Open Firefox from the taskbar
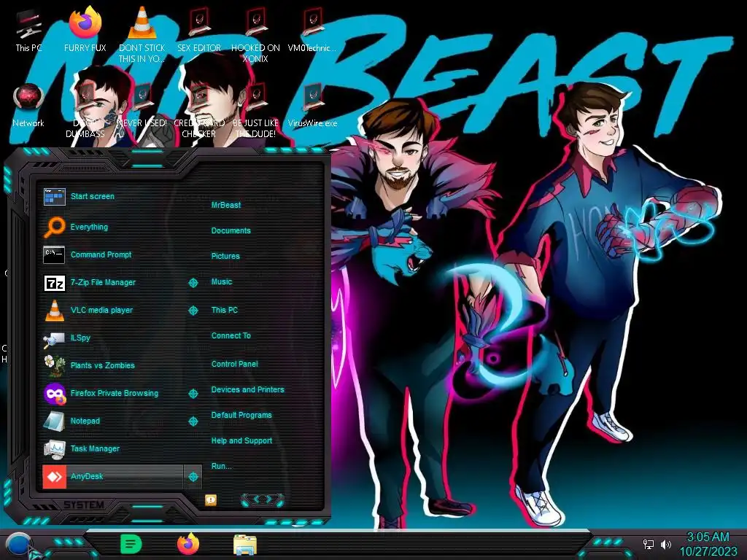Viewport: 747px width, 560px height. (x=188, y=544)
